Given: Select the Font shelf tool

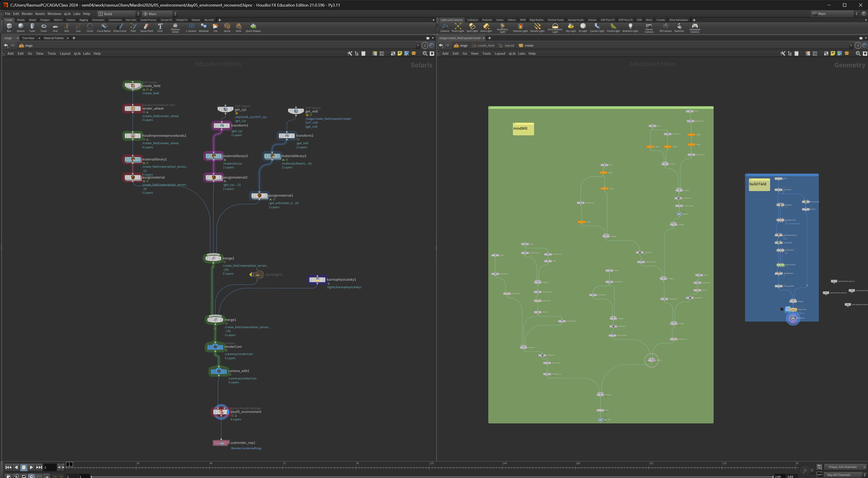Looking at the screenshot, I should 160,27.
